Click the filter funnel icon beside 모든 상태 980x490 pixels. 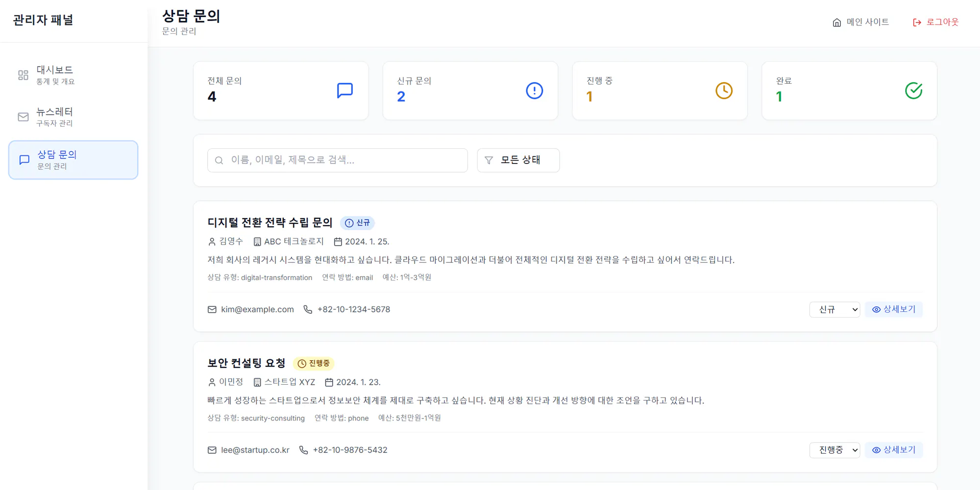tap(489, 160)
